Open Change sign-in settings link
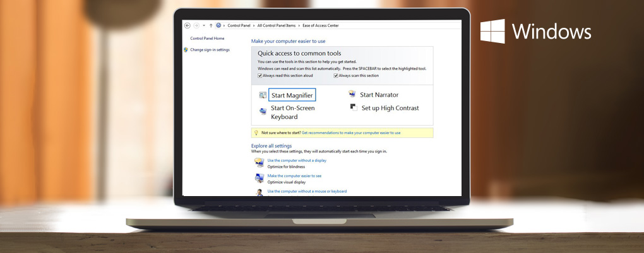Image resolution: width=644 pixels, height=253 pixels. click(x=210, y=50)
